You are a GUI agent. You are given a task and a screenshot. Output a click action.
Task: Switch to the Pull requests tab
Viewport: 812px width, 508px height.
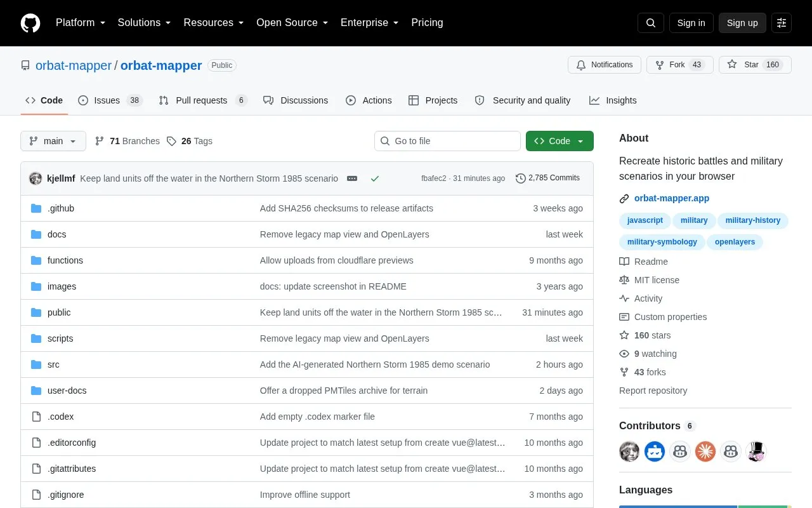click(x=203, y=100)
